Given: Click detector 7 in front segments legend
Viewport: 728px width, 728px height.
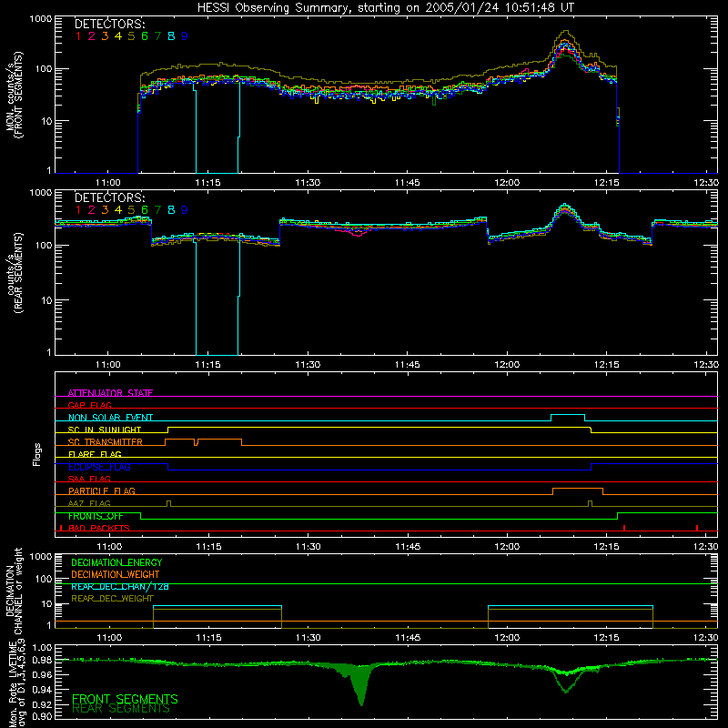Looking at the screenshot, I should pos(158,36).
